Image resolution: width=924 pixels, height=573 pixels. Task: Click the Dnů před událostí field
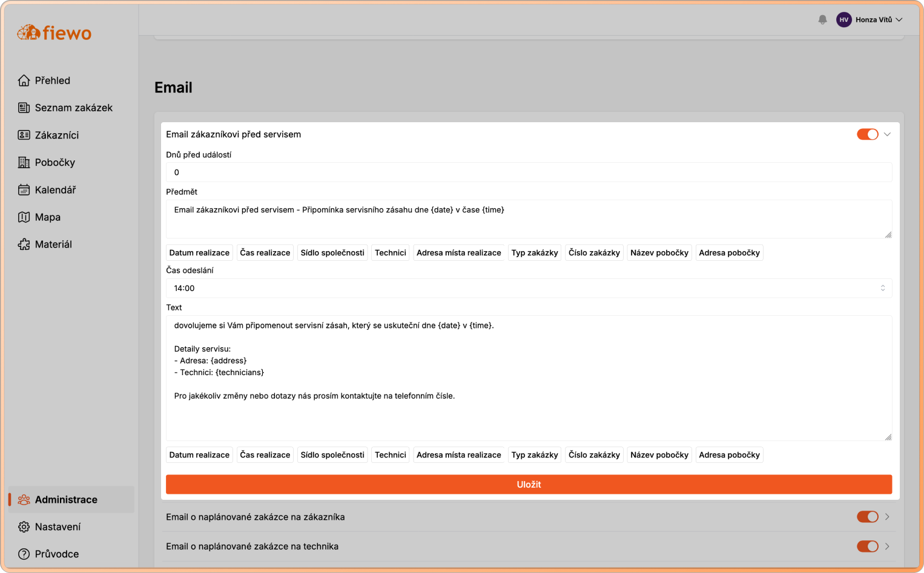(x=529, y=172)
